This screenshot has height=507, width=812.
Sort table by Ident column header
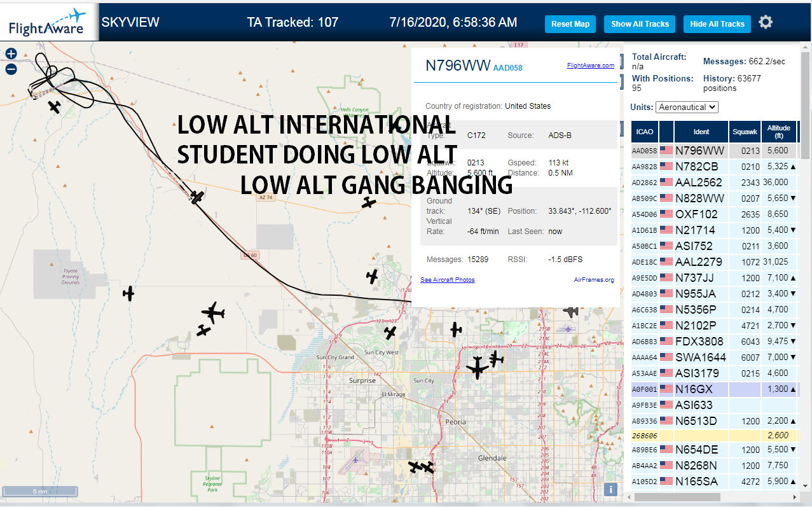coord(701,132)
